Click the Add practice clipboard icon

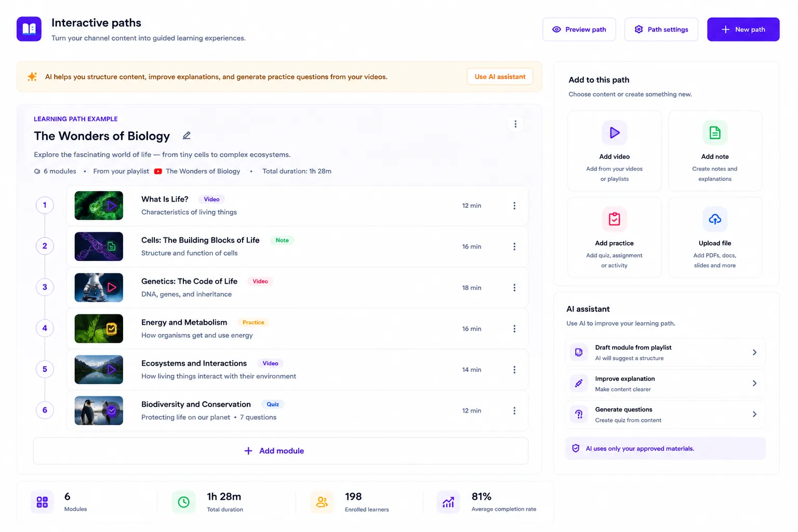614,219
